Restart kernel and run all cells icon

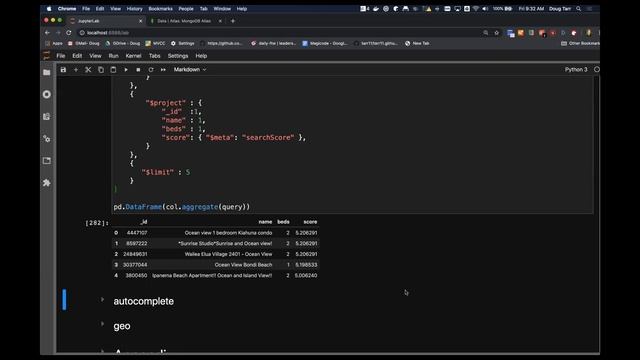point(163,70)
